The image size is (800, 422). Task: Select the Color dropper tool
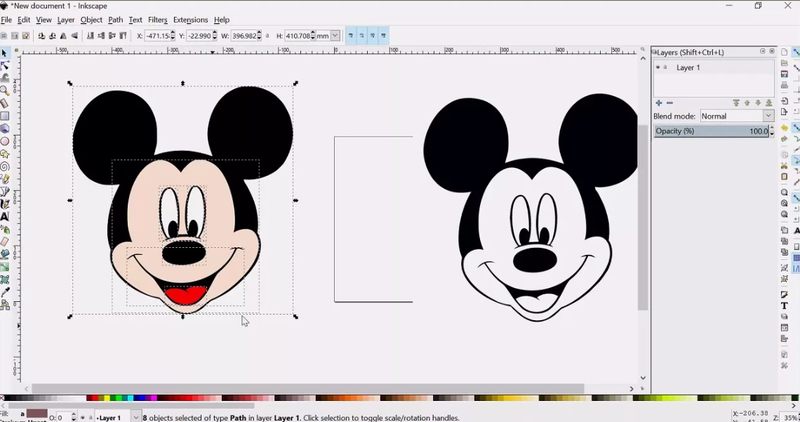(x=5, y=292)
